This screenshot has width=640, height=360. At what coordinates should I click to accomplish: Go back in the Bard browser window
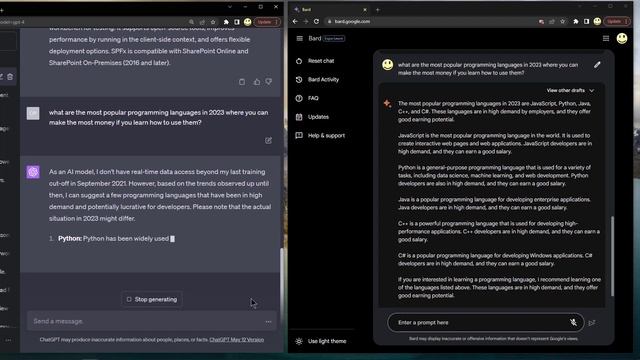(x=295, y=21)
